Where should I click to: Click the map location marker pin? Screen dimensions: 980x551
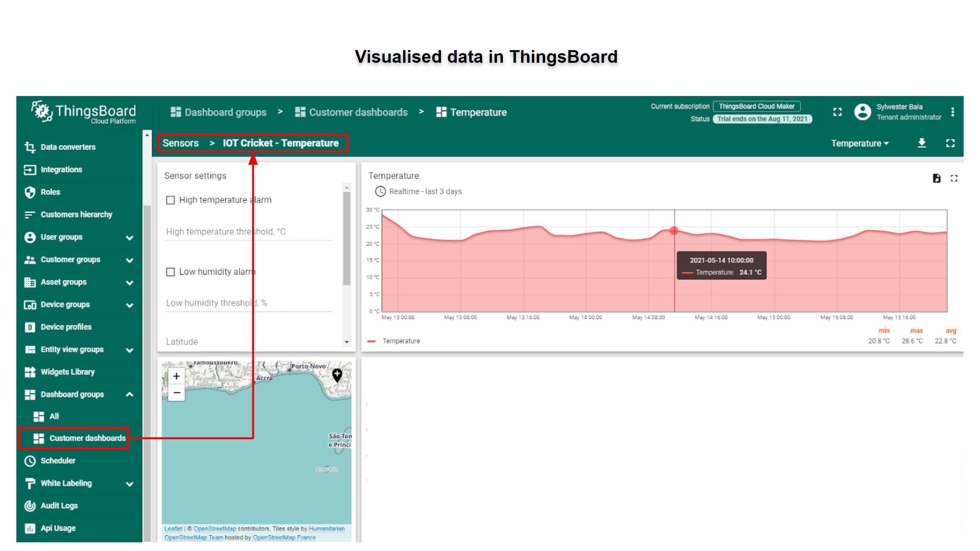337,375
